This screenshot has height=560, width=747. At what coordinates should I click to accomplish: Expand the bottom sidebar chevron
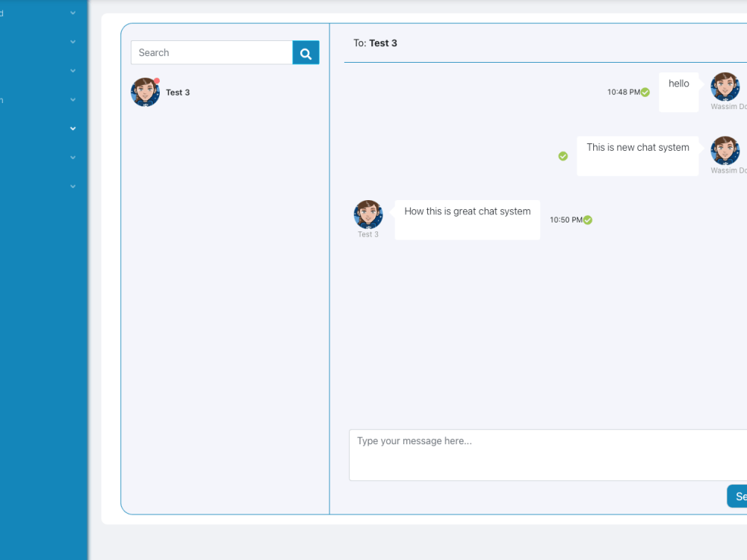[x=72, y=186]
